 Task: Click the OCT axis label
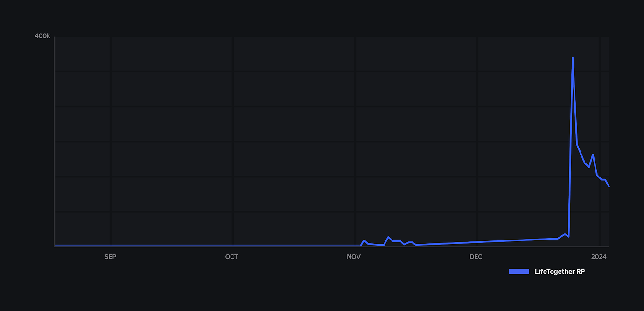231,256
